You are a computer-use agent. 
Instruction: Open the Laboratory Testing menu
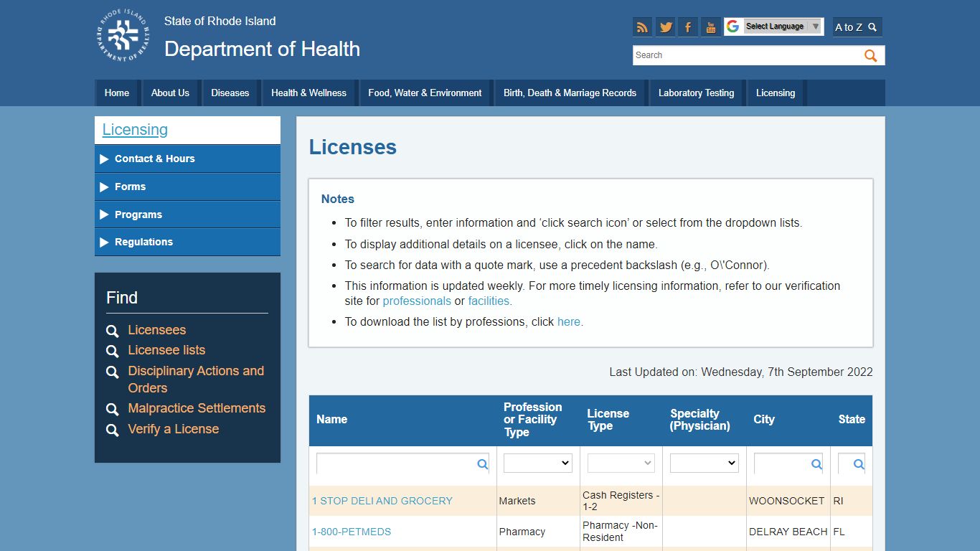[x=696, y=93]
